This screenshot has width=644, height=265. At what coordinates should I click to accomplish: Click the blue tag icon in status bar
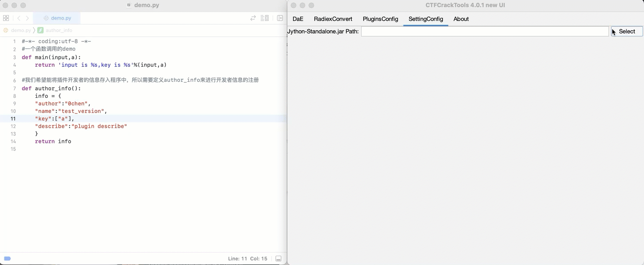tap(7, 258)
